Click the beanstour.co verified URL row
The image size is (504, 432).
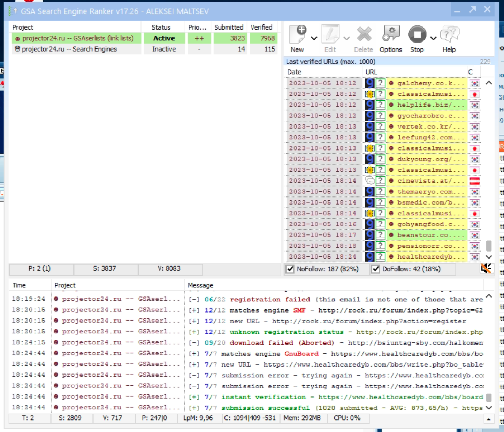point(383,235)
